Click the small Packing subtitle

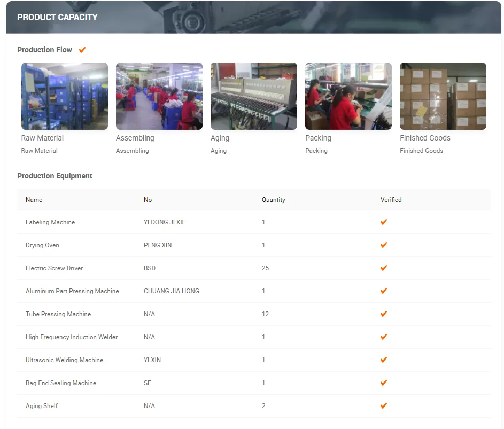[x=316, y=151]
